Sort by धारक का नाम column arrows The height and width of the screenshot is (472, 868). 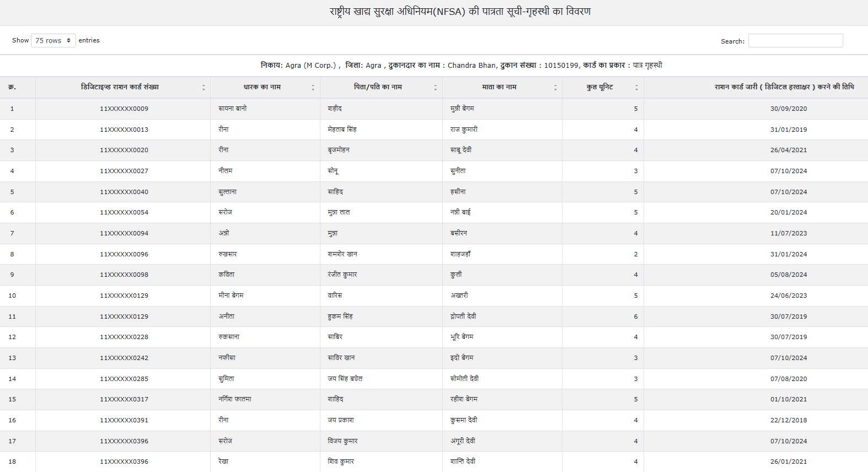[x=313, y=87]
